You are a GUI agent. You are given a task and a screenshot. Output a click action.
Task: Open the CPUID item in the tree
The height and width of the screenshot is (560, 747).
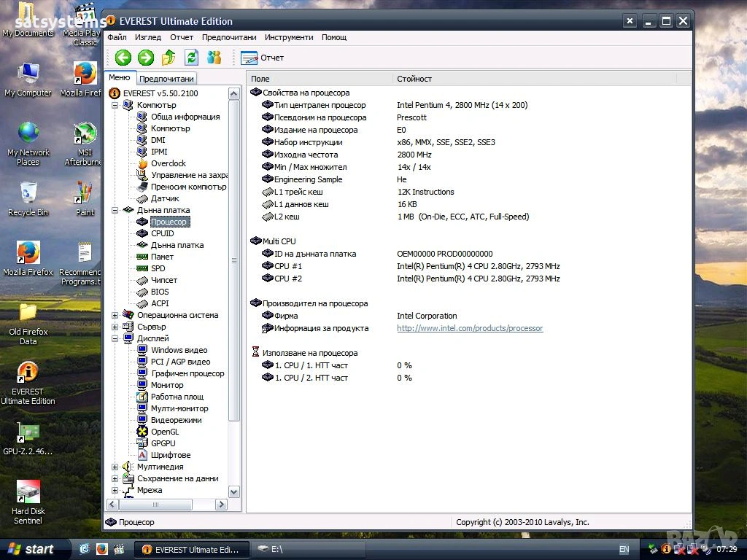pyautogui.click(x=162, y=233)
